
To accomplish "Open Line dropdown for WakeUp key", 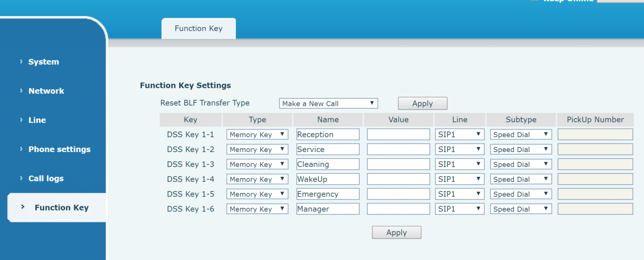I will pyautogui.click(x=460, y=179).
